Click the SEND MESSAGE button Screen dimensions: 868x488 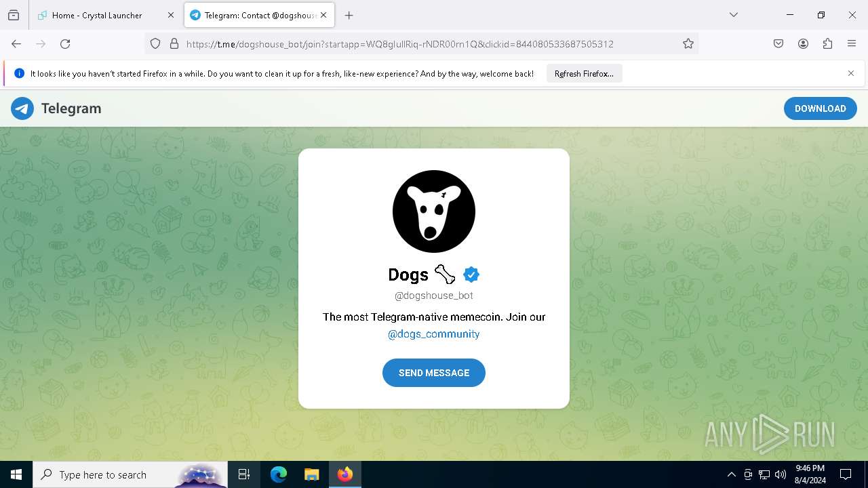coord(434,373)
